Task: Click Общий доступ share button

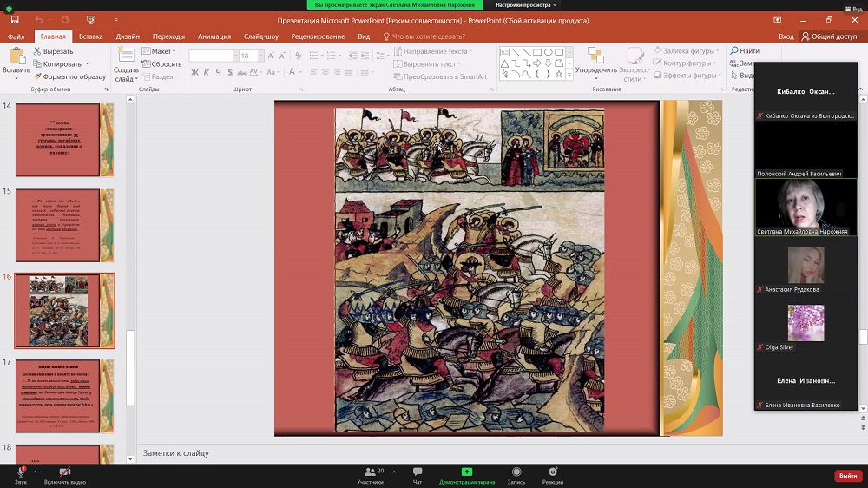Action: click(x=830, y=36)
